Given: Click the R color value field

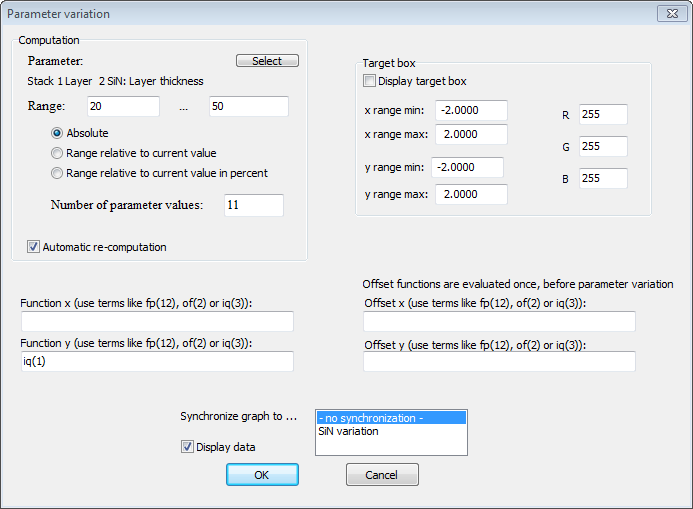Looking at the screenshot, I should (x=603, y=114).
